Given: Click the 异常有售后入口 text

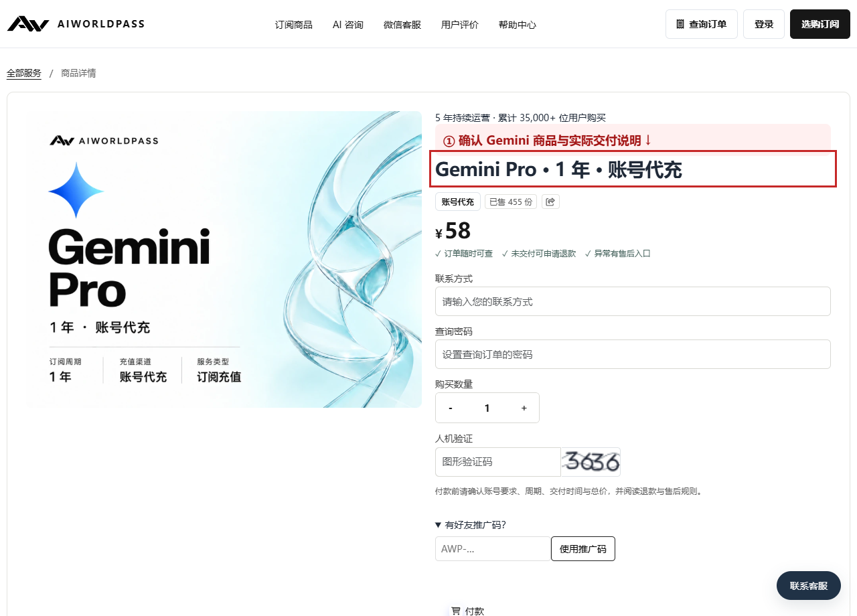Looking at the screenshot, I should click(617, 254).
